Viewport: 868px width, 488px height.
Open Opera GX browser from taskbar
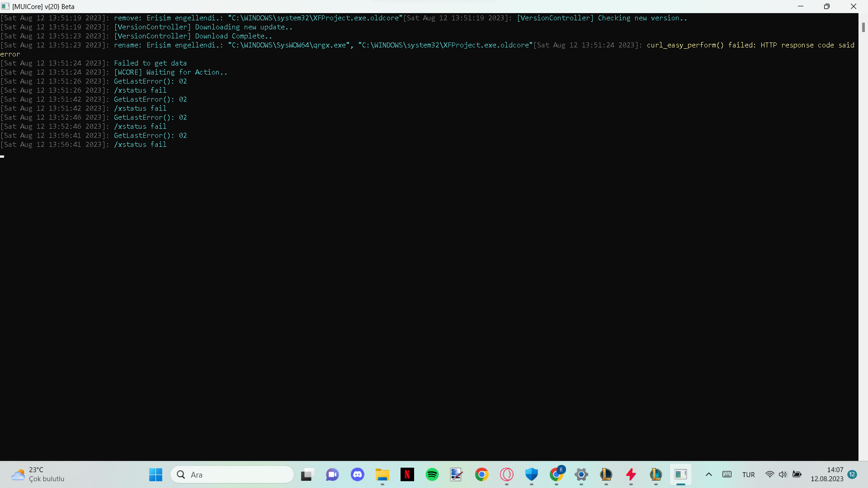[507, 474]
